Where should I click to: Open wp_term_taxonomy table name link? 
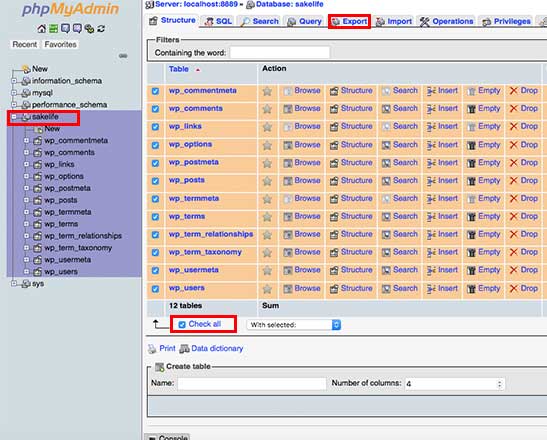pyautogui.click(x=205, y=252)
